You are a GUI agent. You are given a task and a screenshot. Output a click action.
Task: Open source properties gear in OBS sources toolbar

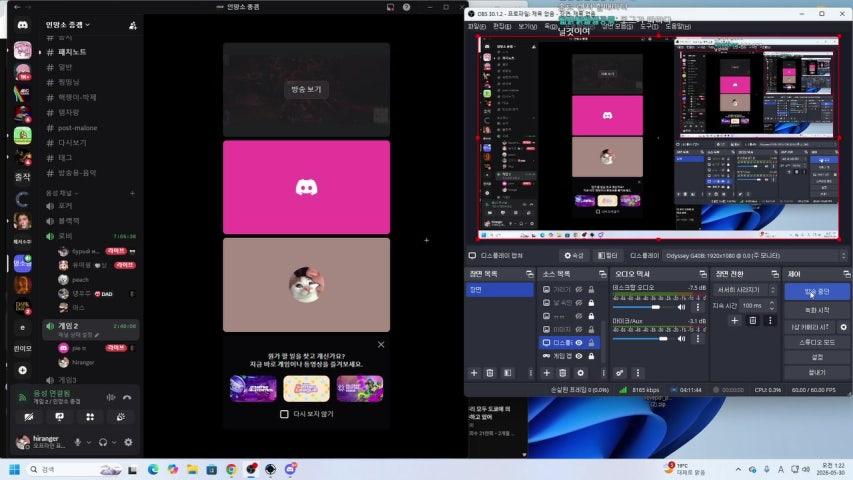(x=580, y=373)
